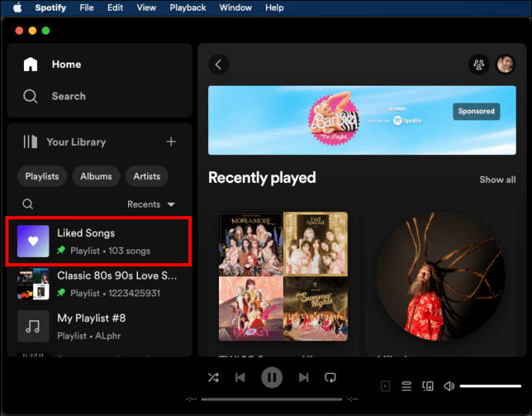The width and height of the screenshot is (532, 416).
Task: Click the Sponsored label
Action: [x=476, y=111]
